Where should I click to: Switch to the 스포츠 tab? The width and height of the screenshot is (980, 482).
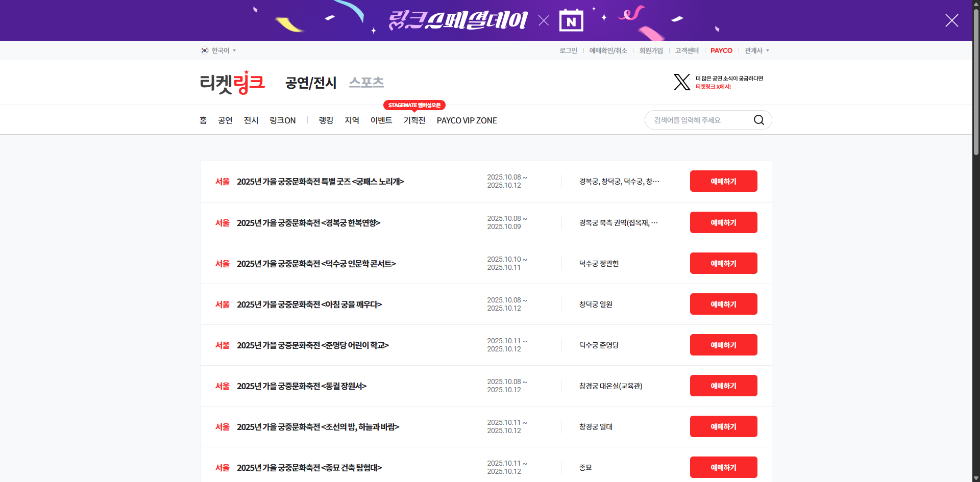click(x=366, y=82)
